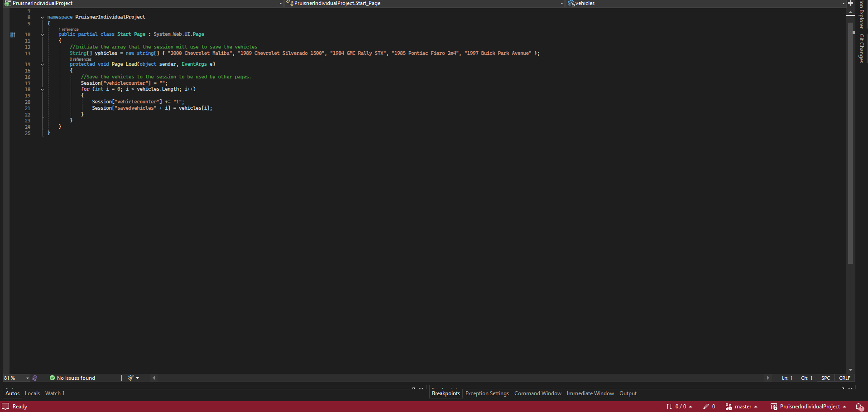Collapse the Page_Load method on line 14
Viewport: 868px width, 412px height.
(42, 64)
